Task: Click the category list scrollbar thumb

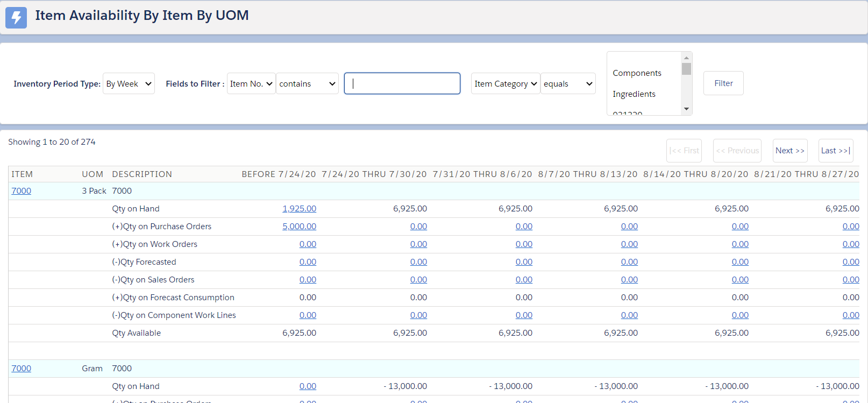Action: point(686,69)
